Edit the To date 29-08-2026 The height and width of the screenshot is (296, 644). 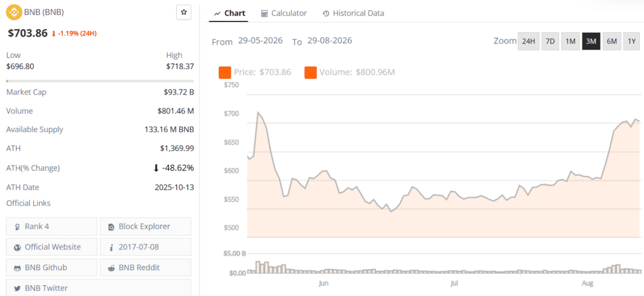330,41
